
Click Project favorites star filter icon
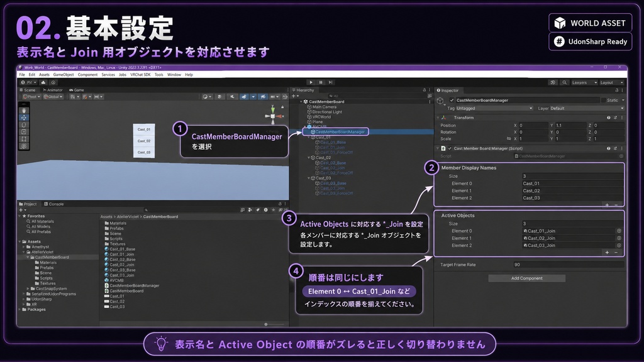tap(274, 210)
